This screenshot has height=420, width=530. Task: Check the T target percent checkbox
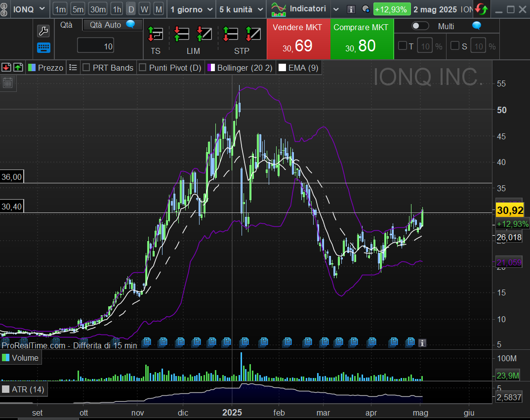point(403,46)
